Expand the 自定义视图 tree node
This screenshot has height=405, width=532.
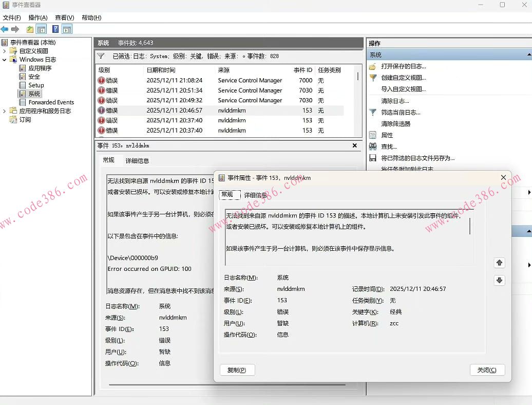(x=4, y=51)
